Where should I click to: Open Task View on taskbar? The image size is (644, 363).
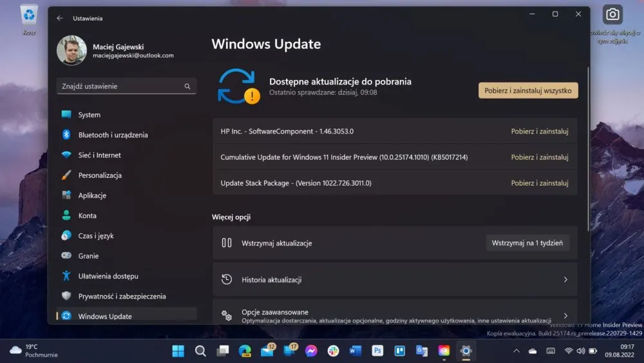click(x=223, y=351)
